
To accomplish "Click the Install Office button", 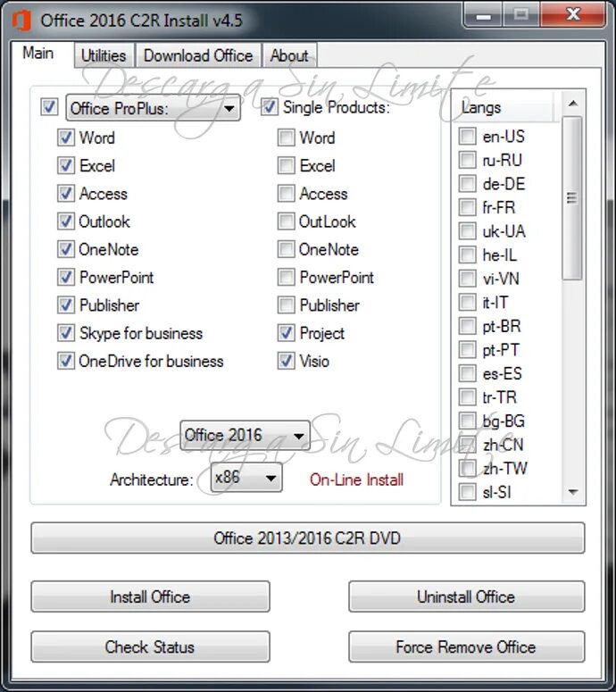I will [x=150, y=596].
